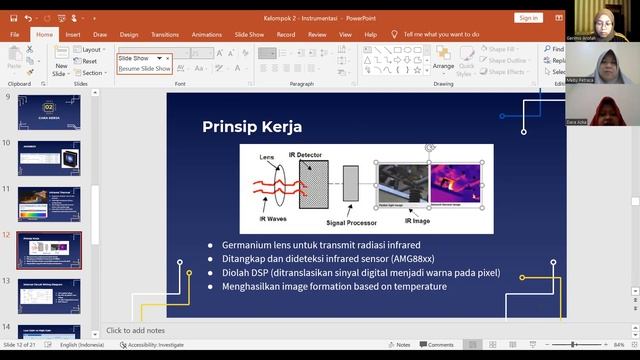This screenshot has height=360, width=640.
Task: Click the Sign in button
Action: pyautogui.click(x=529, y=18)
